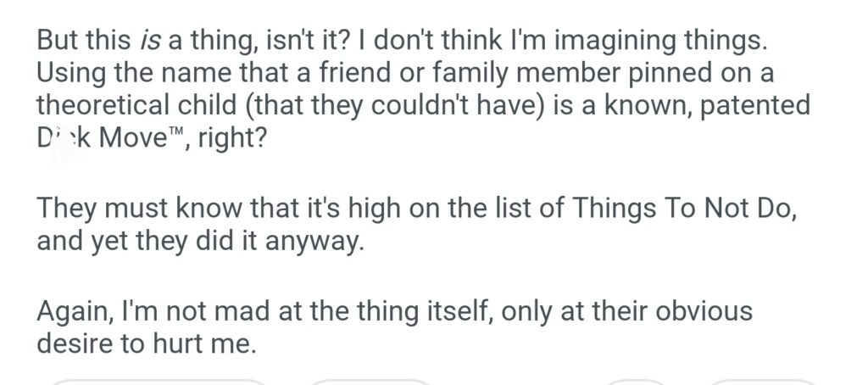Click the words "desire to hurt me"

pyautogui.click(x=144, y=344)
